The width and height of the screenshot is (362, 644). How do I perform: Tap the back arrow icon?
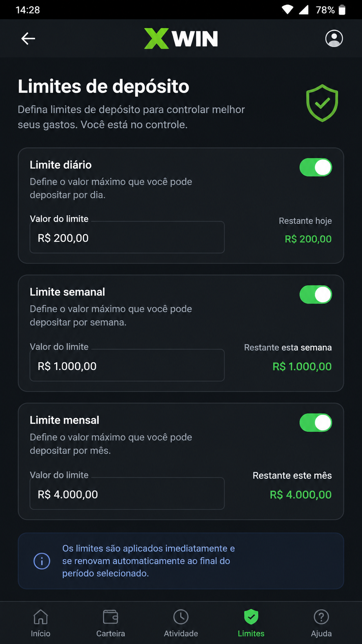[28, 39]
